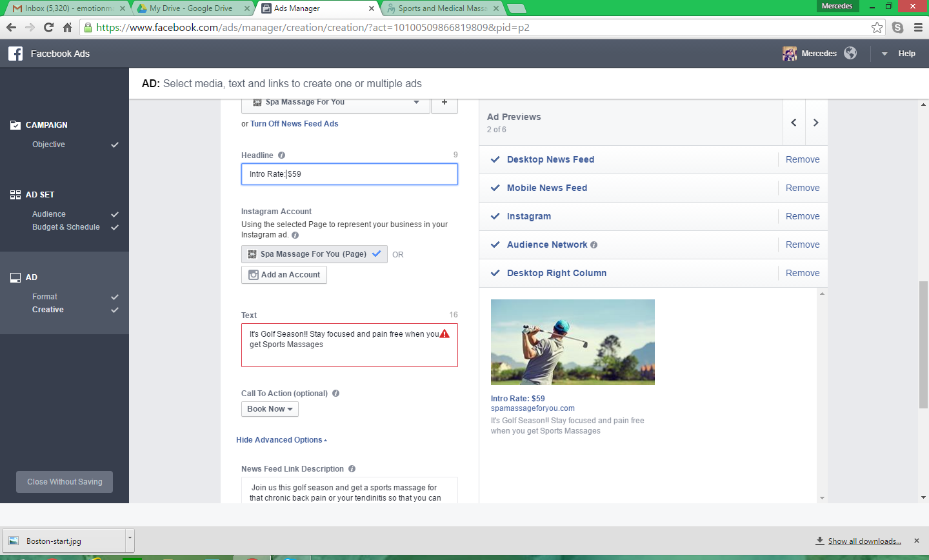Remove the Desktop Right Column preview

[x=803, y=273]
